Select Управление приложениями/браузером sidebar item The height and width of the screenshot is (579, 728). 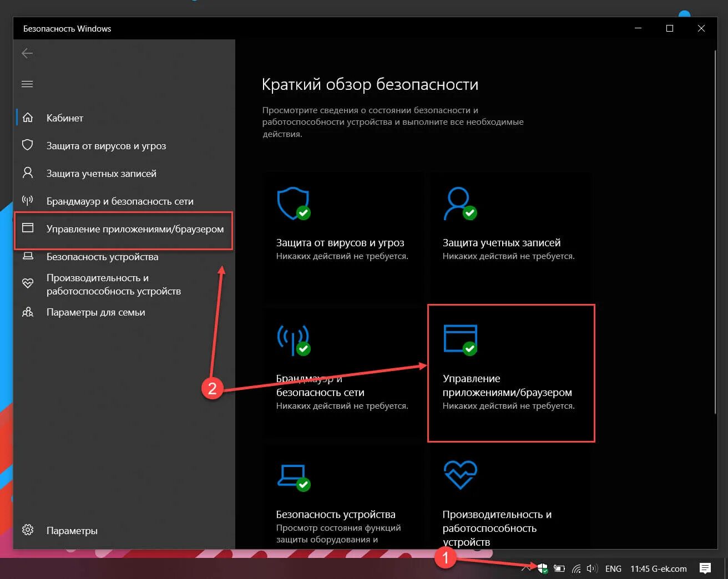pyautogui.click(x=124, y=228)
